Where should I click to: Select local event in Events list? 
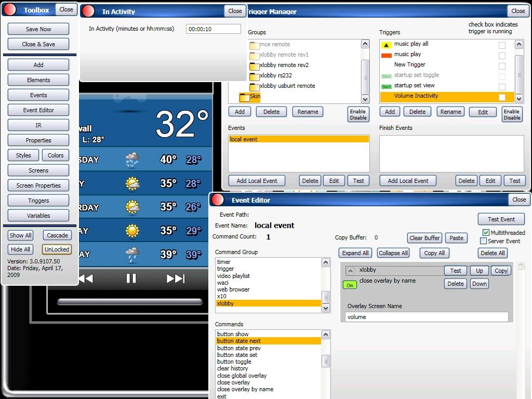299,139
